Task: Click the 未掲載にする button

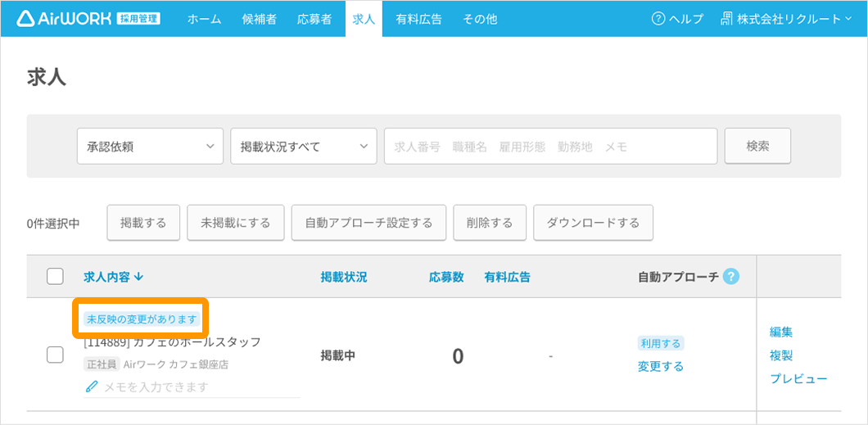Action: [236, 223]
